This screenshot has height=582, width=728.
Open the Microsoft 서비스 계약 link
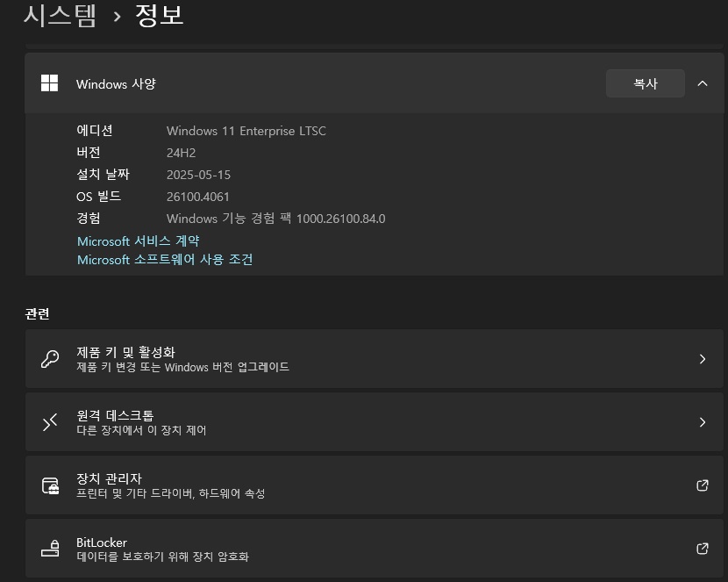139,241
